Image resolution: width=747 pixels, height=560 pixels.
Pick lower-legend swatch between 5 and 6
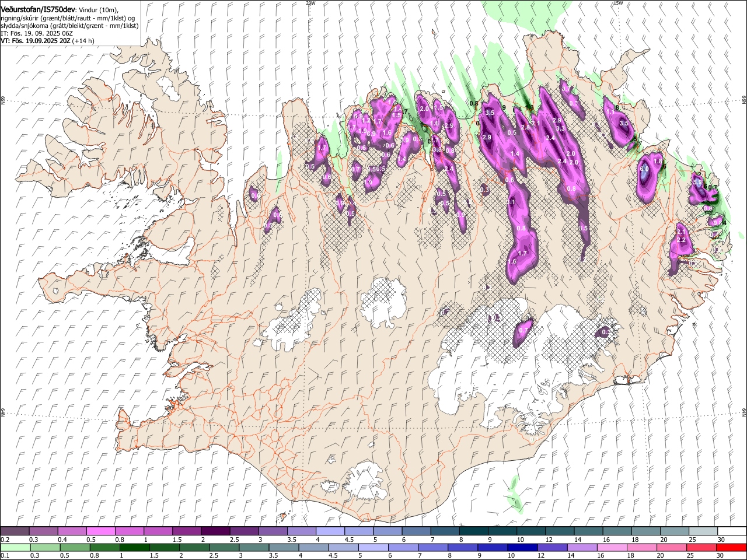click(x=373, y=547)
